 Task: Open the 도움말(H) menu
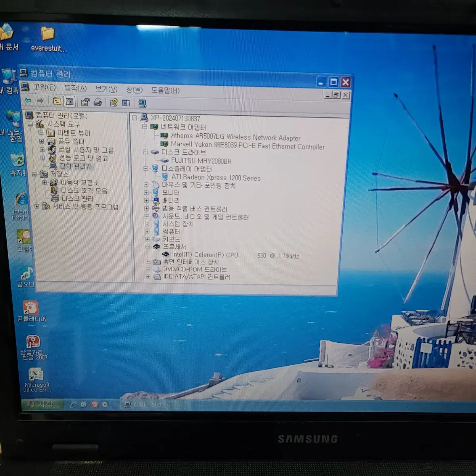(x=165, y=90)
